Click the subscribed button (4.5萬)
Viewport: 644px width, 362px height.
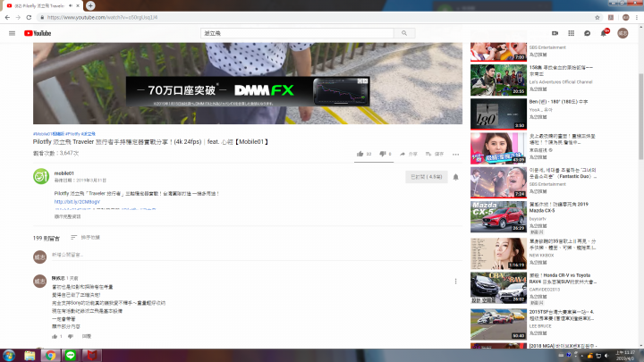point(427,177)
